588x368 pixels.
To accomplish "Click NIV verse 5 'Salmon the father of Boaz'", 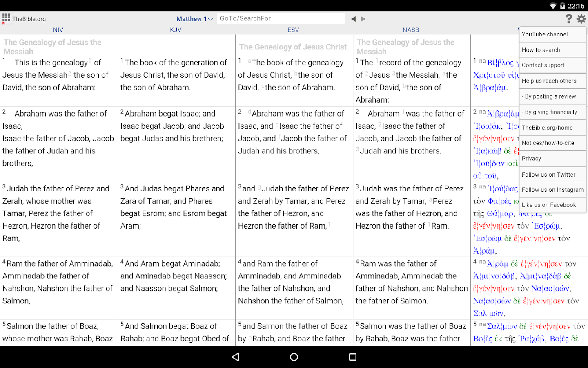I will [53, 326].
